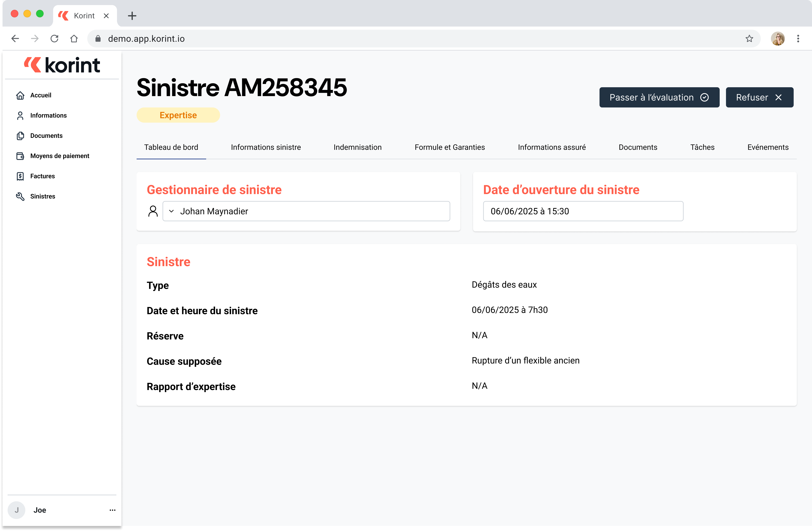Click the Rapport d'expertise N/A value
The image size is (812, 531).
[x=479, y=386]
